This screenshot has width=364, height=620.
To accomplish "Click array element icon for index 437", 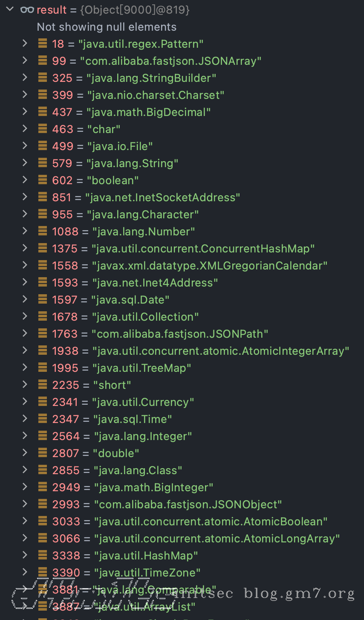I will point(43,112).
